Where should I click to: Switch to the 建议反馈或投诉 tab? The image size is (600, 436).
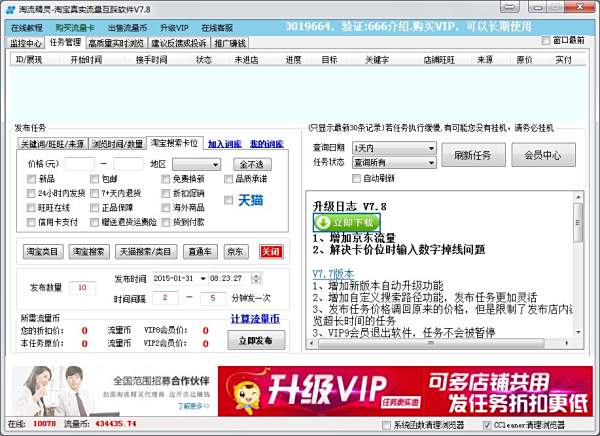[179, 43]
